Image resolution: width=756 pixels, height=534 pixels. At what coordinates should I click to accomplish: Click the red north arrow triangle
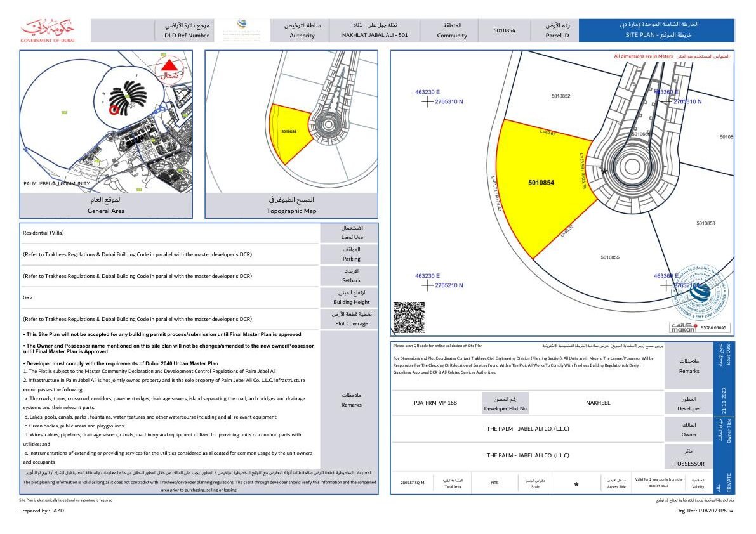click(x=169, y=65)
